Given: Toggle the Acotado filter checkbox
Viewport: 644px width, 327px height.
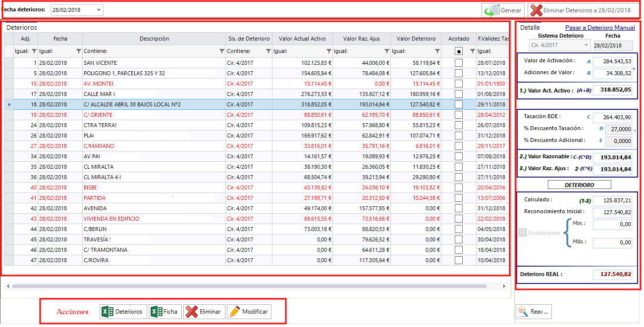Looking at the screenshot, I should click(459, 51).
